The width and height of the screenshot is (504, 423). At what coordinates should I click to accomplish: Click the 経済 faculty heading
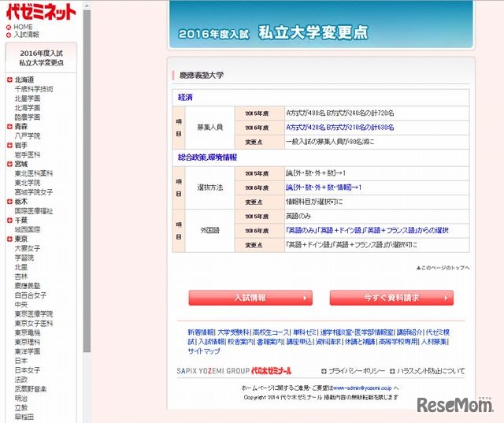point(186,97)
